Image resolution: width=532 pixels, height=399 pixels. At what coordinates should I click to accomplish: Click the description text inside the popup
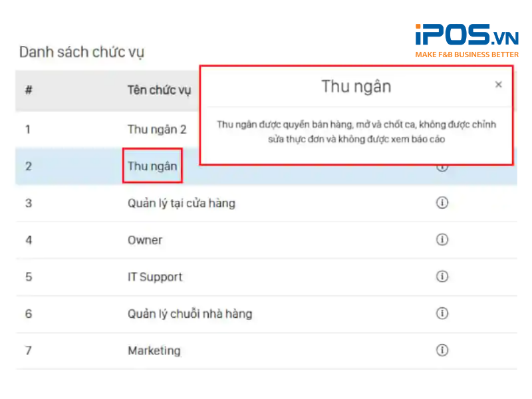(x=357, y=131)
